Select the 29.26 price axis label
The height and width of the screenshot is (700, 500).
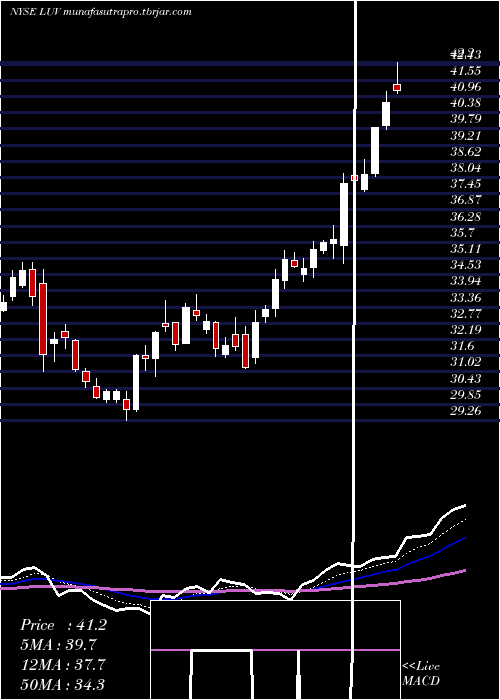[466, 411]
